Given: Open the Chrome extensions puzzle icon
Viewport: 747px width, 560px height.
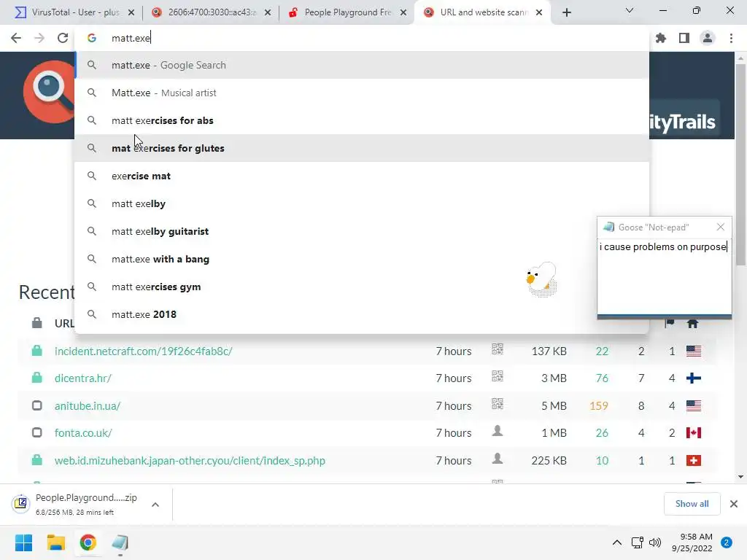Looking at the screenshot, I should tap(661, 38).
